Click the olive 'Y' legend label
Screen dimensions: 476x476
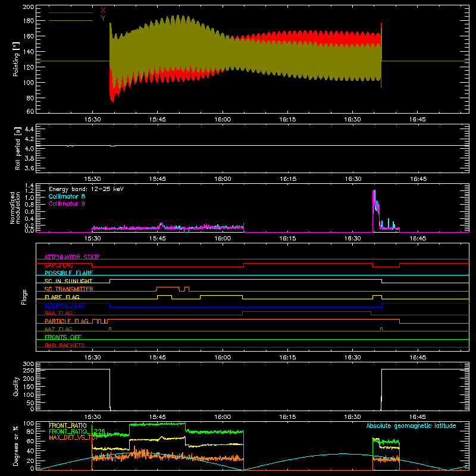coord(103,18)
